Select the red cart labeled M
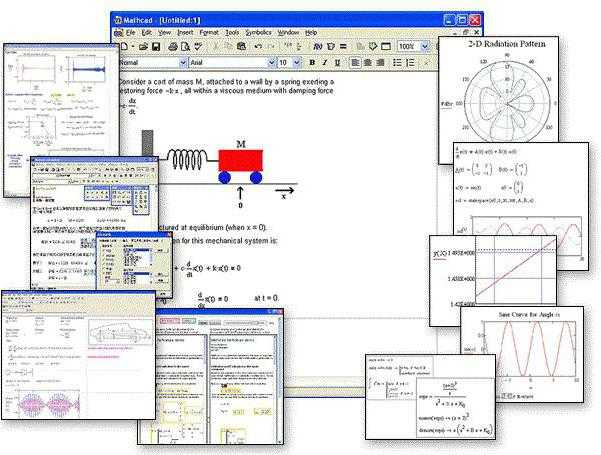601x455 pixels. click(x=241, y=161)
